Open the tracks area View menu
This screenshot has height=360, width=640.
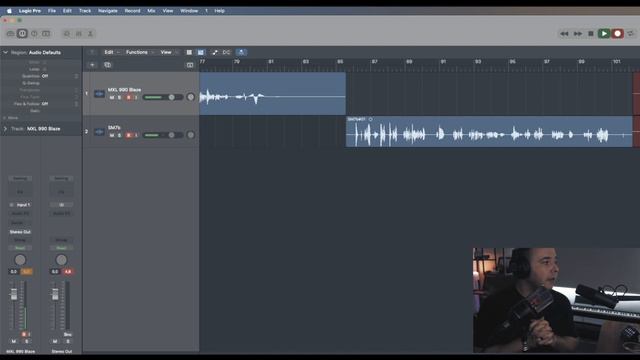pyautogui.click(x=169, y=52)
